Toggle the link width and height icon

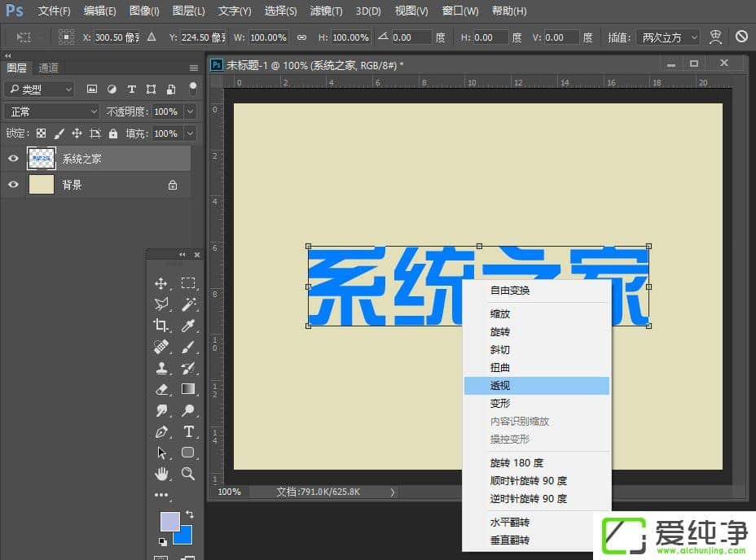[301, 37]
